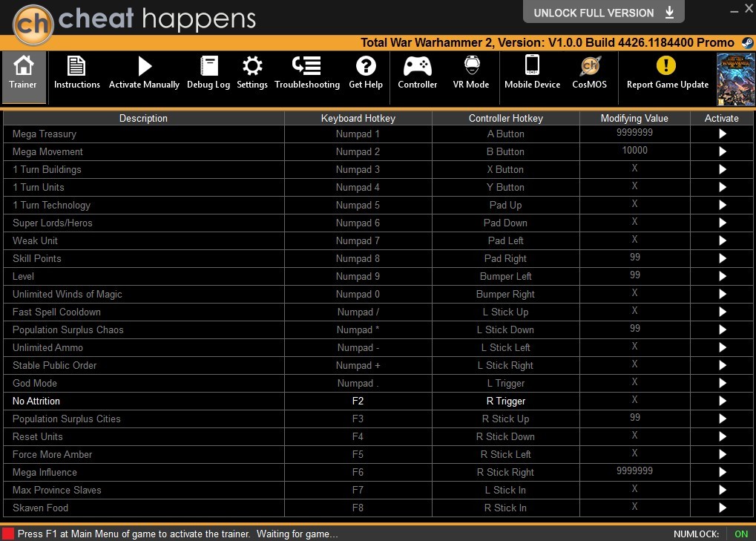Activate Stable Public Order cheat
The height and width of the screenshot is (541, 756).
point(723,366)
